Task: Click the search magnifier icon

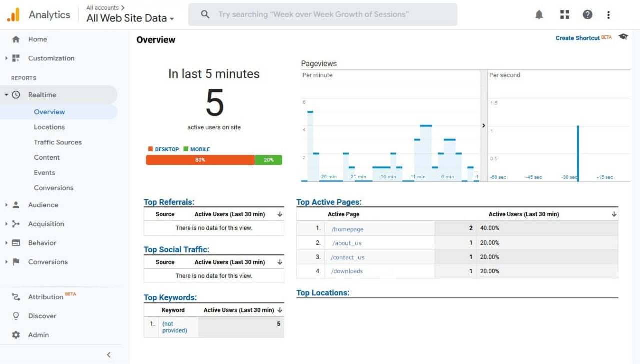Action: 205,15
